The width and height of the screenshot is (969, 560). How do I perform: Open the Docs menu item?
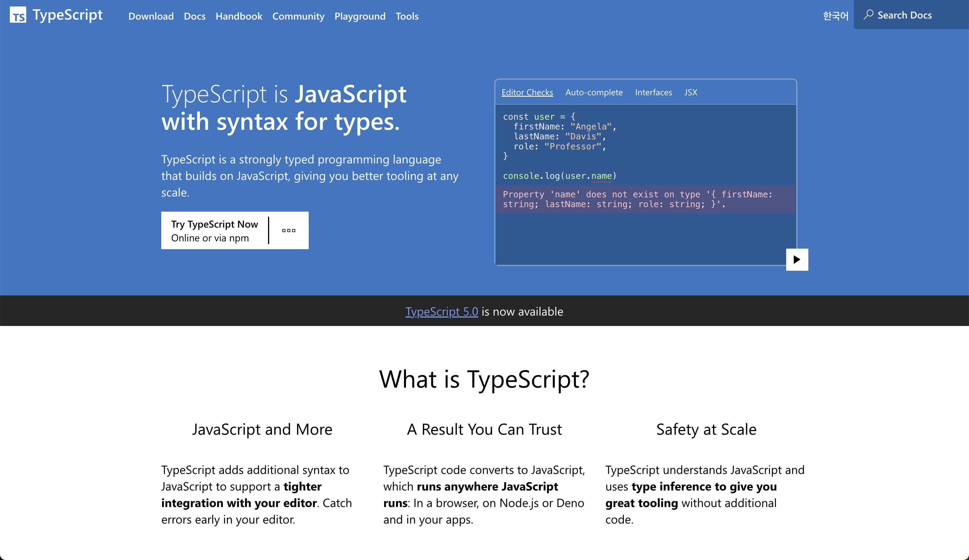tap(195, 16)
